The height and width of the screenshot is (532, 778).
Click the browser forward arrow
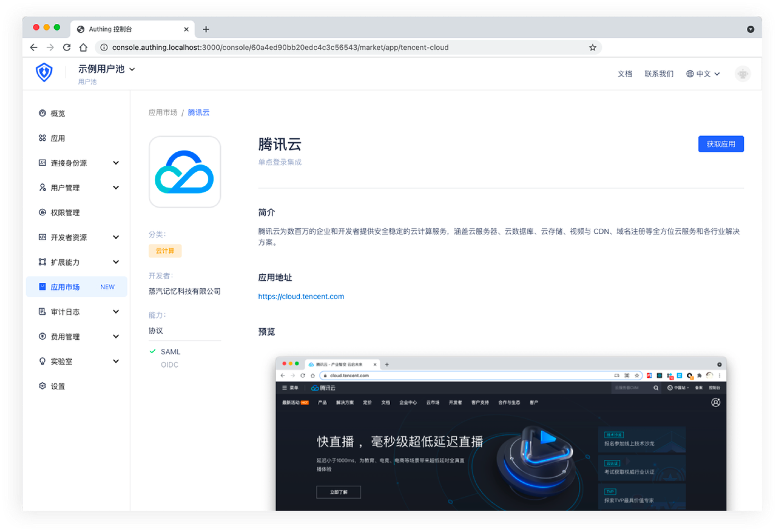point(50,48)
